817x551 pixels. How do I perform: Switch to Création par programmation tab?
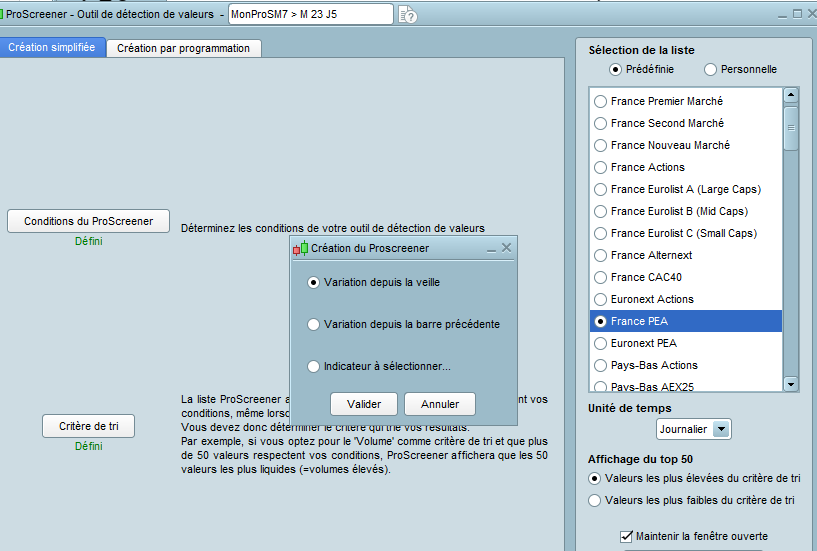coord(183,48)
